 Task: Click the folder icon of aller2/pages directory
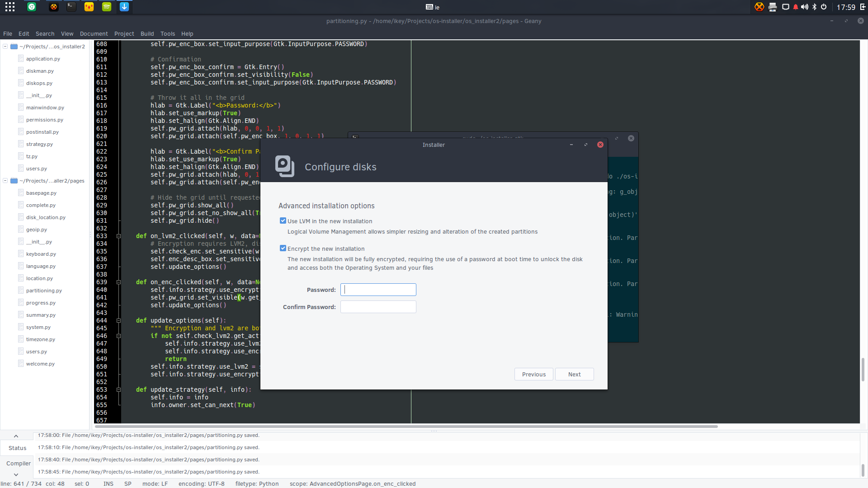14,181
